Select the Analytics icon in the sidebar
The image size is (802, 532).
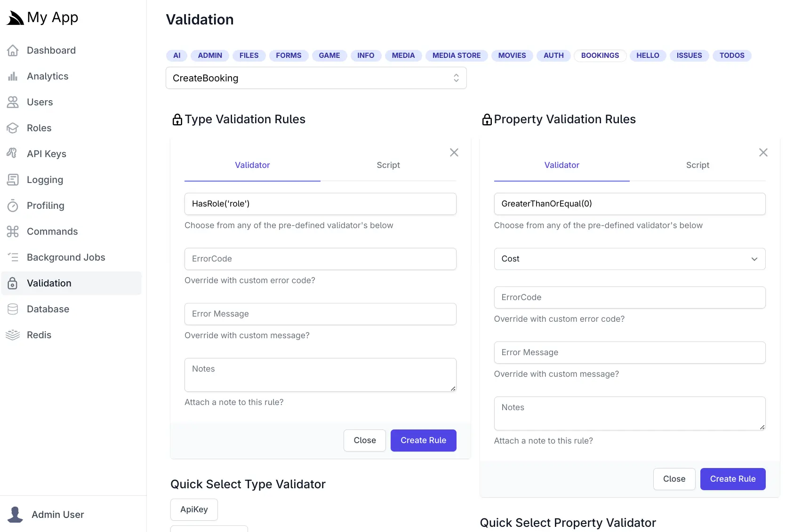click(x=13, y=76)
